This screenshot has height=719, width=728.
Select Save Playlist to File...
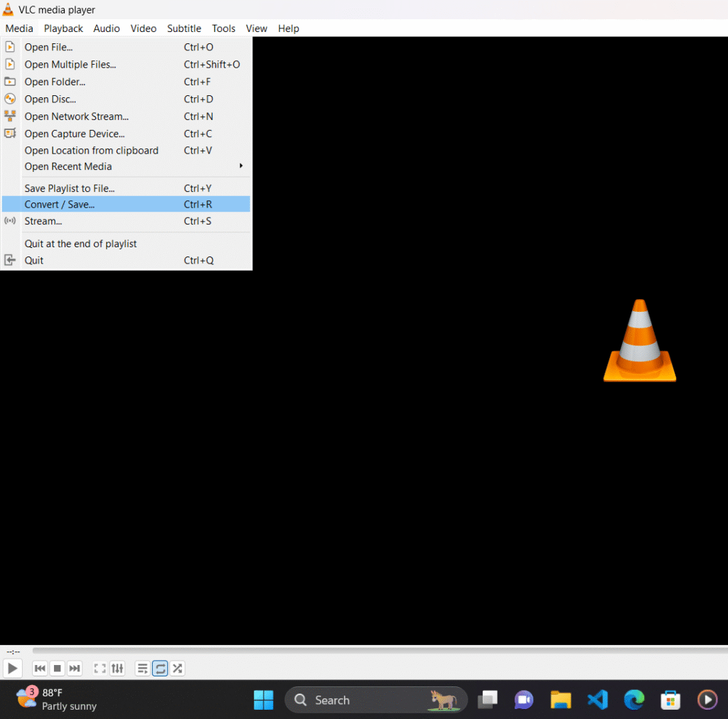pyautogui.click(x=126, y=188)
